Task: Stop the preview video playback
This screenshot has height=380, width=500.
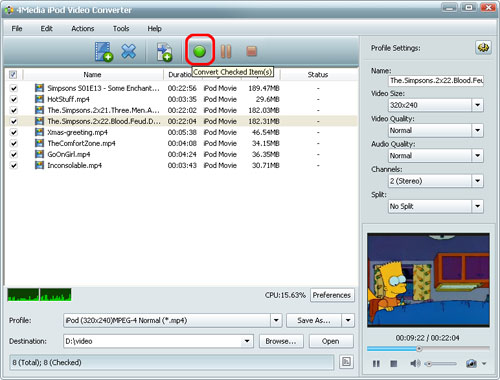Action: (x=394, y=363)
